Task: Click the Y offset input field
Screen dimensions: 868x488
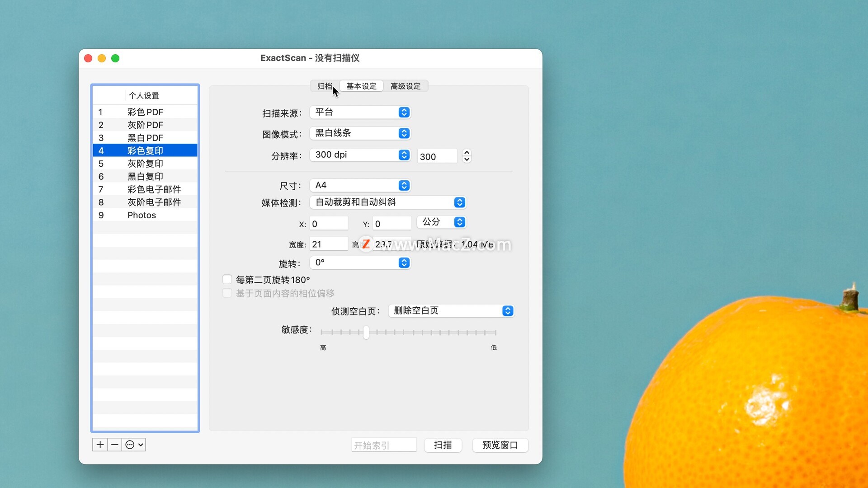Action: (392, 224)
